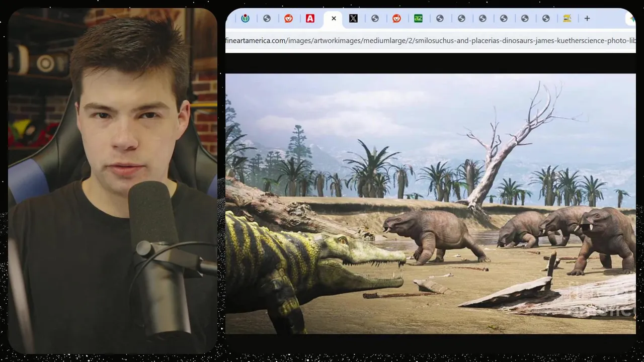Open the globe tab right after the X tab
The image size is (644, 362).
point(375,19)
